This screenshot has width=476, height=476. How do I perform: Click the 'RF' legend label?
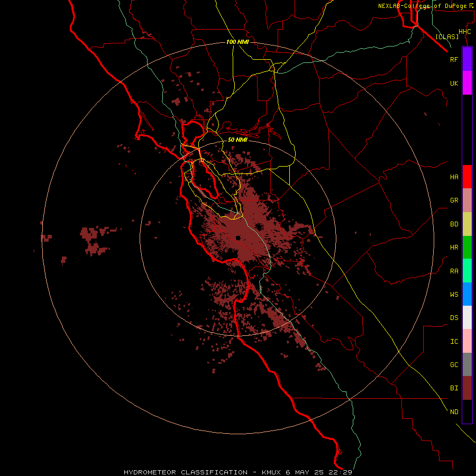pos(454,59)
